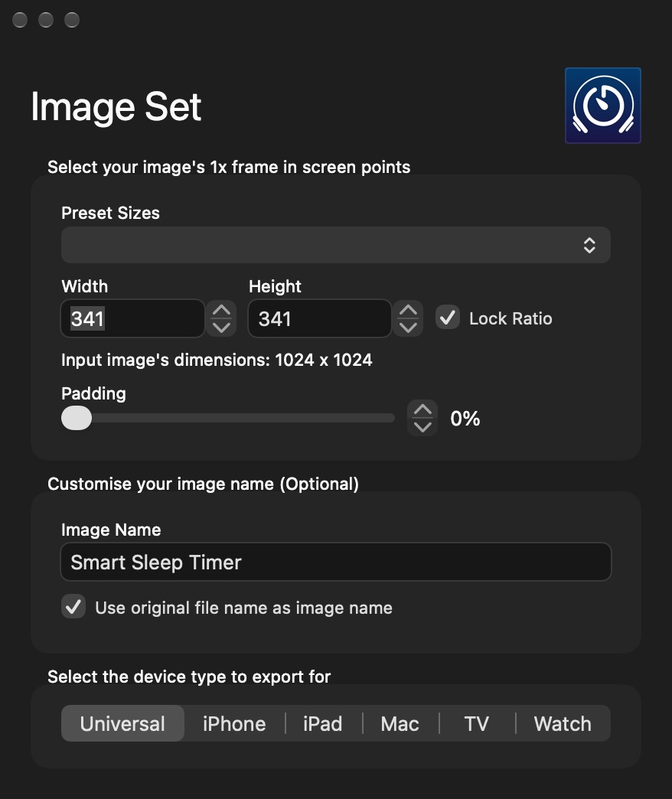Close the window with the first (leftmost) title bar button

point(20,20)
